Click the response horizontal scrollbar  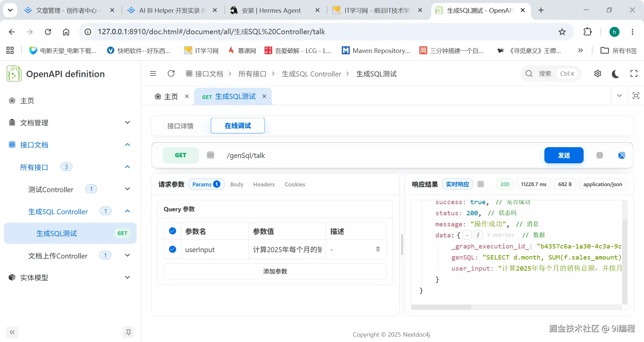(441, 307)
